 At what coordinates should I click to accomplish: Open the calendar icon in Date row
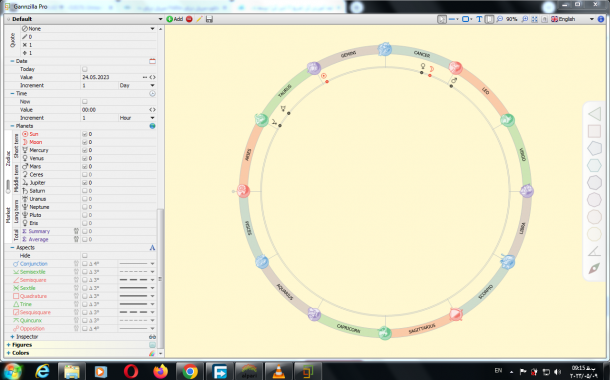[152, 61]
